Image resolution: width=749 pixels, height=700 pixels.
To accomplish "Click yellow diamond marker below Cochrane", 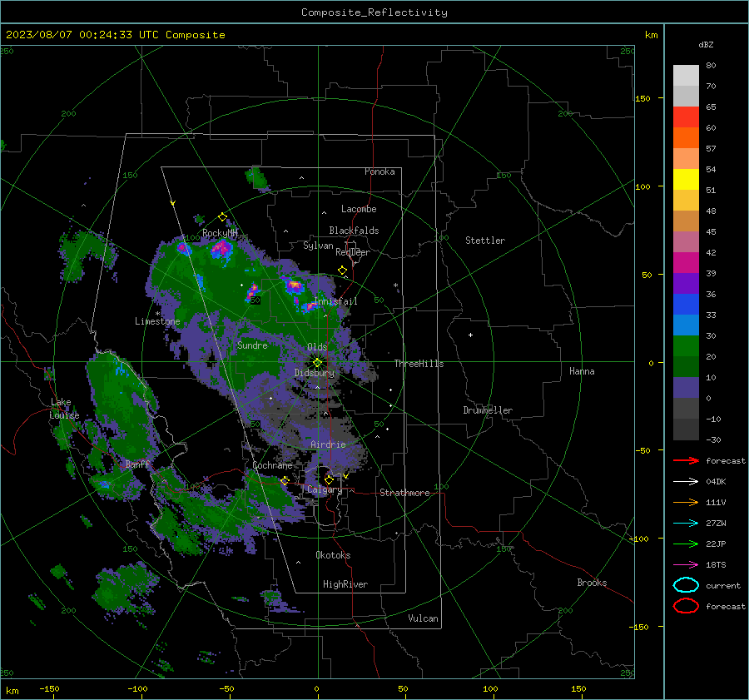I will pos(285,480).
